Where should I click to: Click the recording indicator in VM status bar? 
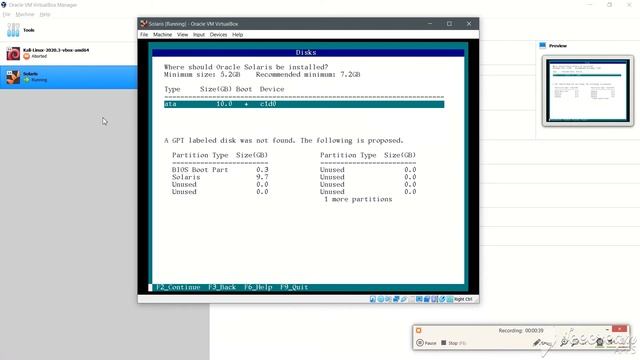click(427, 299)
